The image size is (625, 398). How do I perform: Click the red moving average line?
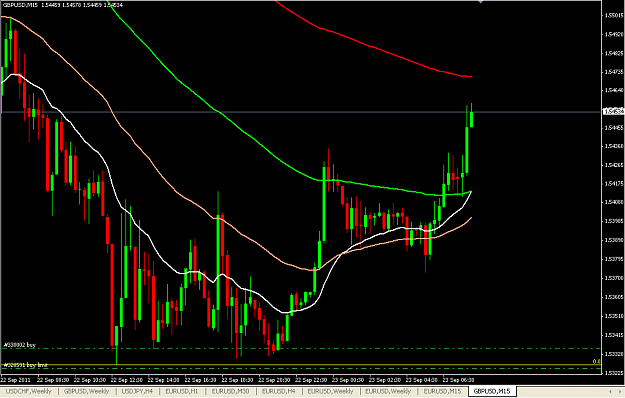point(375,47)
